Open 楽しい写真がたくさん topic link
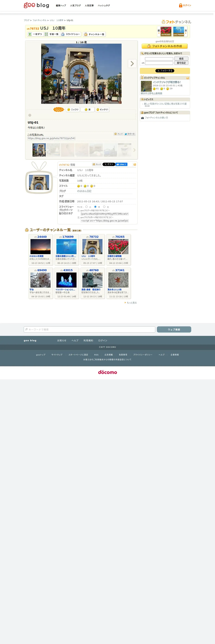Viewport: 215px width, 644px height. click(x=165, y=104)
